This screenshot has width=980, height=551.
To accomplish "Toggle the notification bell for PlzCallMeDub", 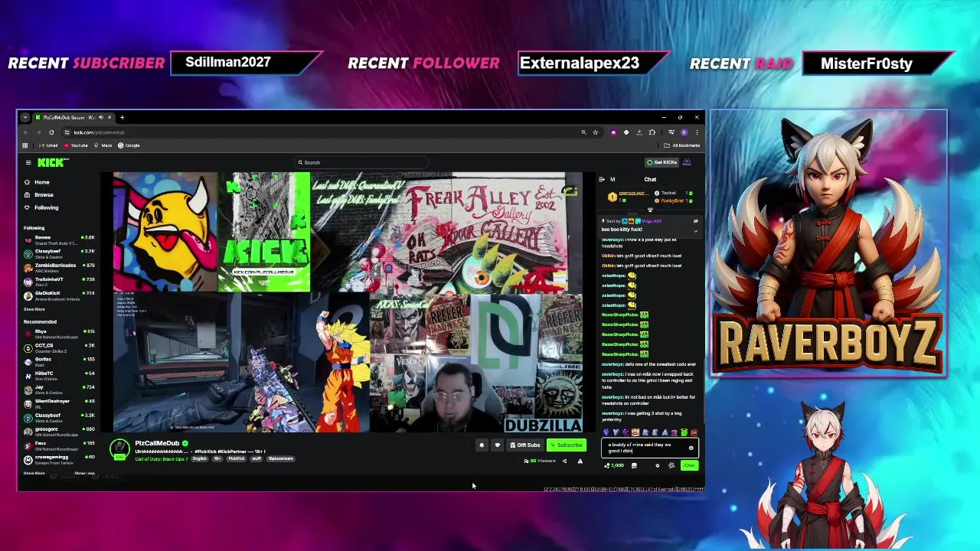I will [482, 445].
